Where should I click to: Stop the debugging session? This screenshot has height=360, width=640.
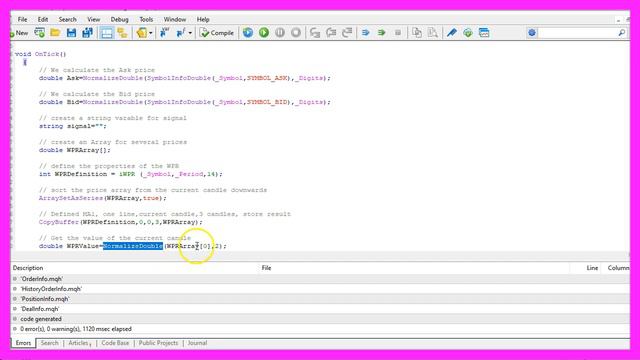[296, 33]
